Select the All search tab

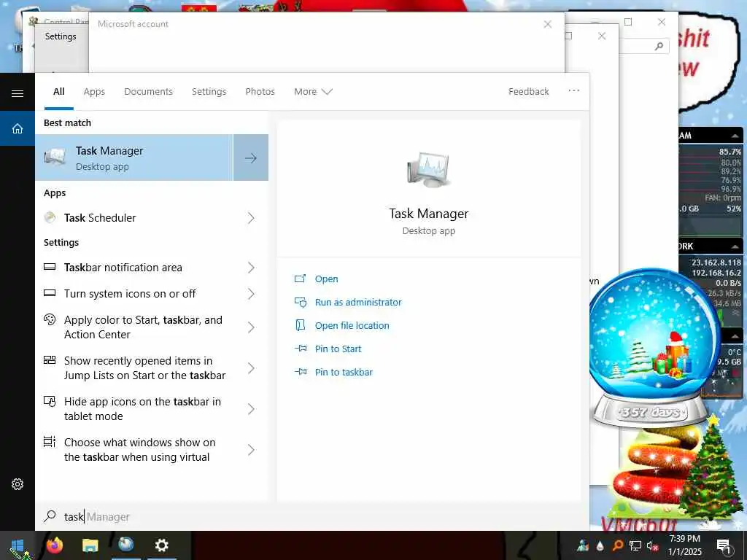pyautogui.click(x=58, y=91)
